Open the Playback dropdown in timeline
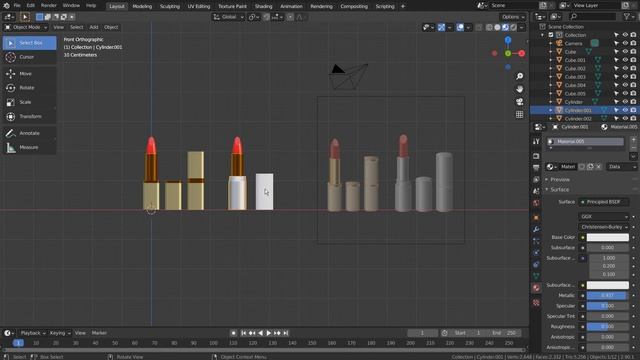 33,333
